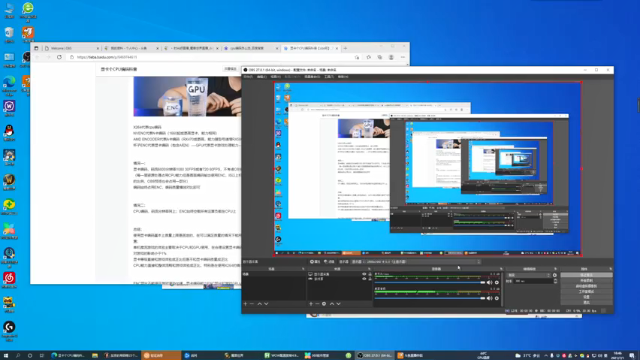The width and height of the screenshot is (640, 360).
Task: Mute second audio mixer track
Action: 489,298
